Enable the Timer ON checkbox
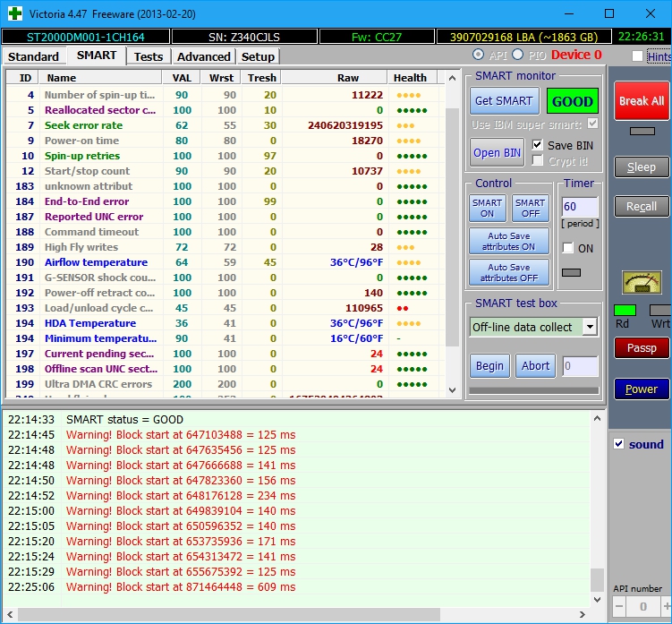Viewport: 672px width, 624px height. pyautogui.click(x=568, y=247)
